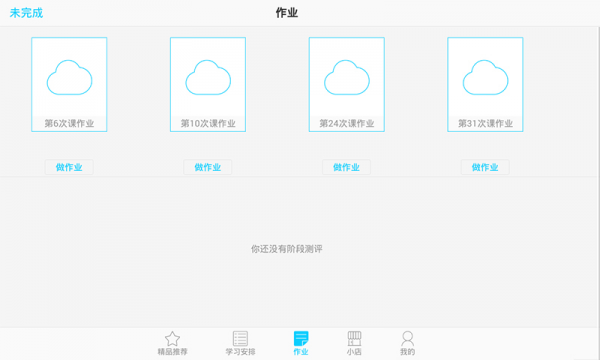The width and height of the screenshot is (600, 360).
Task: Click the 你还没有阶段测评 message
Action: pyautogui.click(x=287, y=249)
